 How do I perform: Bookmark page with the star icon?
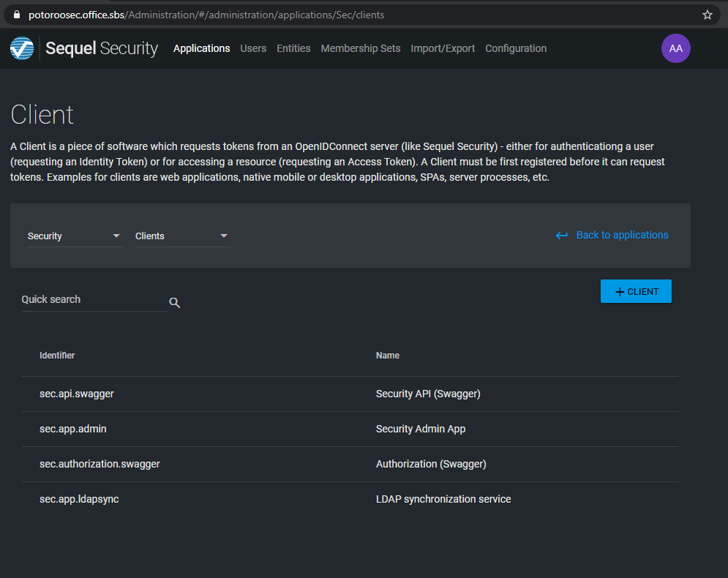click(707, 15)
